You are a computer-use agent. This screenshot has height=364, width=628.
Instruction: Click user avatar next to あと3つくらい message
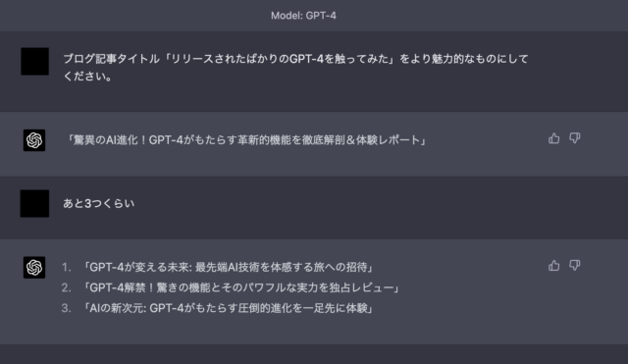tap(35, 203)
